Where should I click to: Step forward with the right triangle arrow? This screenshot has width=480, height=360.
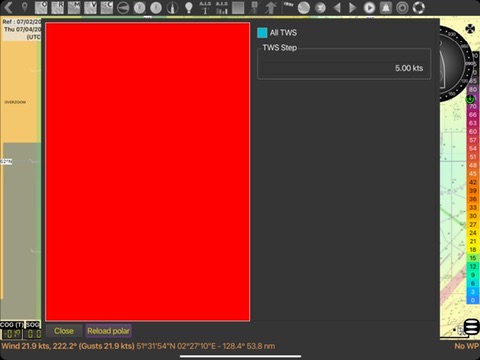[353, 7]
